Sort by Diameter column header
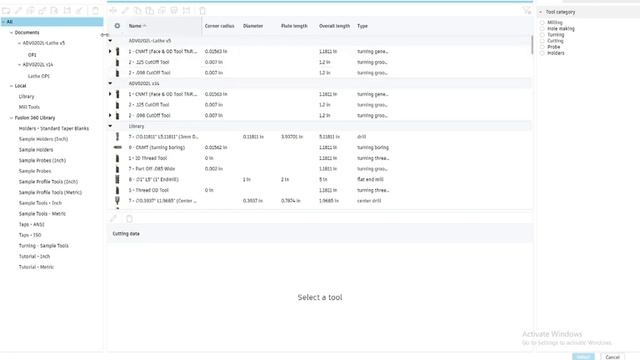This screenshot has height=360, width=640. tap(253, 26)
